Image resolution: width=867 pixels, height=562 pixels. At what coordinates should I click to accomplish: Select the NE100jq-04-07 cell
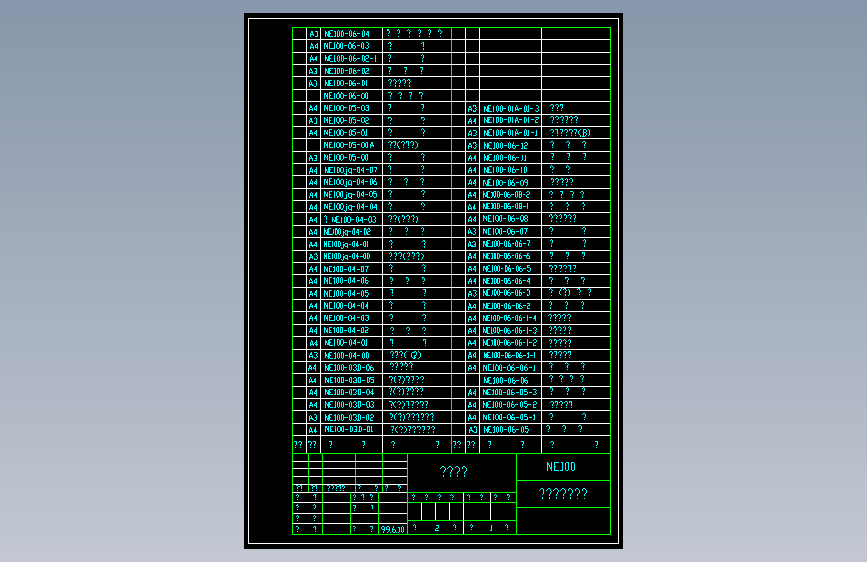(x=352, y=170)
